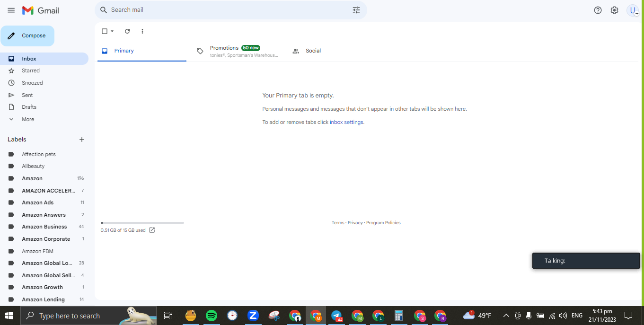
Task: Click the Compose button
Action: [x=27, y=36]
